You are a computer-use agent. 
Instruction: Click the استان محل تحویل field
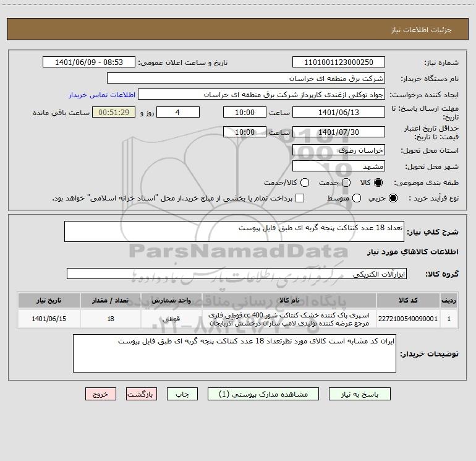tap(339, 150)
